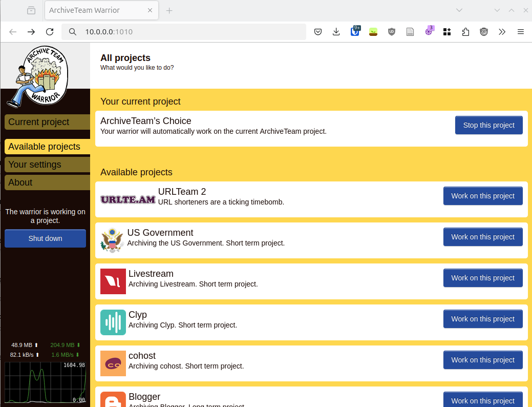Expand the overflow toolbar chevron
This screenshot has height=407, width=532.
502,32
